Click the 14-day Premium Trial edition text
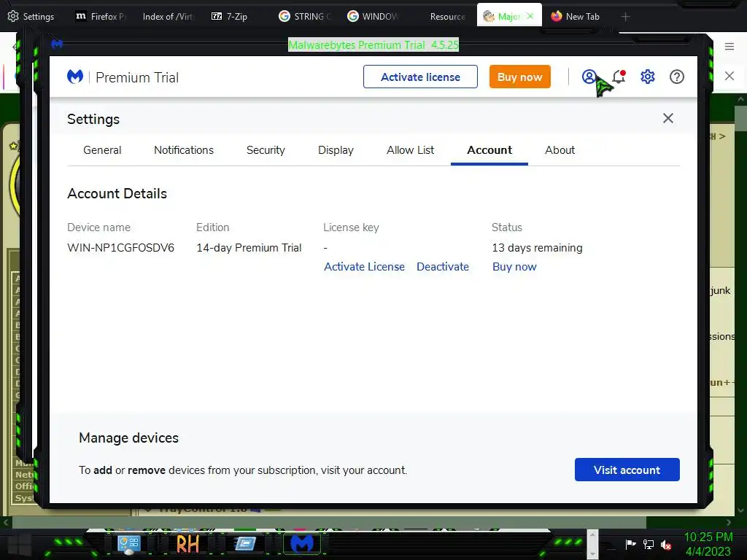747x560 pixels. coord(249,248)
